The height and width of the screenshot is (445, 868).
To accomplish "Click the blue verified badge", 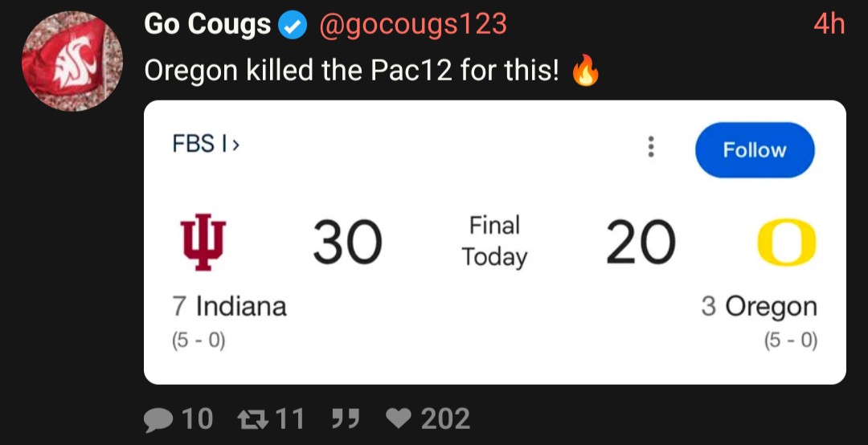I will [293, 25].
